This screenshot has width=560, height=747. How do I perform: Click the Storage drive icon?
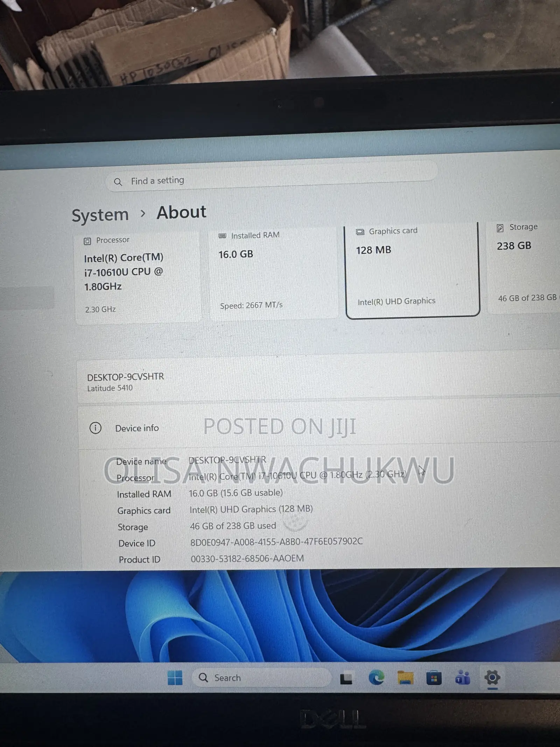500,228
